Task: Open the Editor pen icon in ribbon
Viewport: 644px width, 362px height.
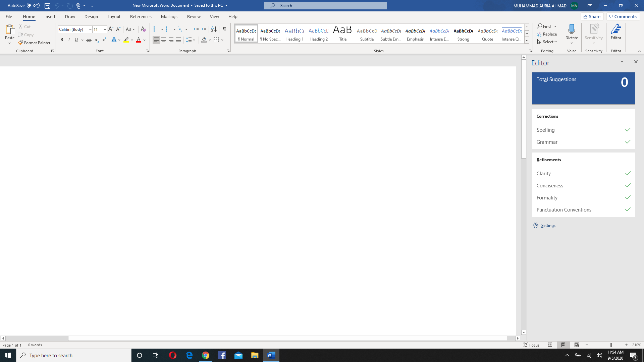Action: [616, 29]
